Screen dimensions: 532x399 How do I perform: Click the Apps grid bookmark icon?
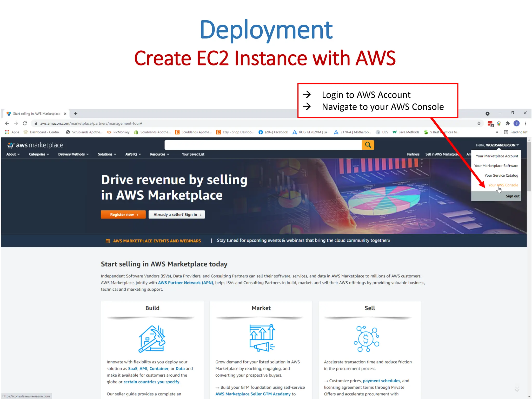(x=7, y=132)
